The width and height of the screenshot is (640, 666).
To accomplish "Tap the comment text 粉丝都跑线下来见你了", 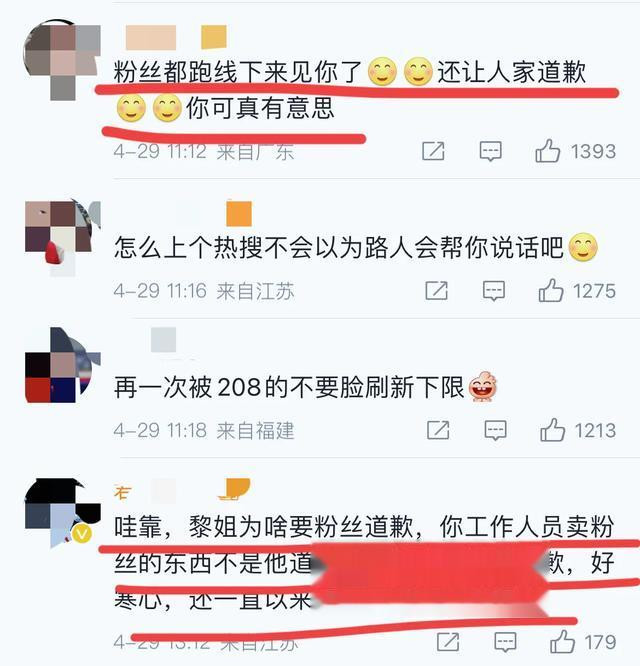I will pyautogui.click(x=238, y=71).
